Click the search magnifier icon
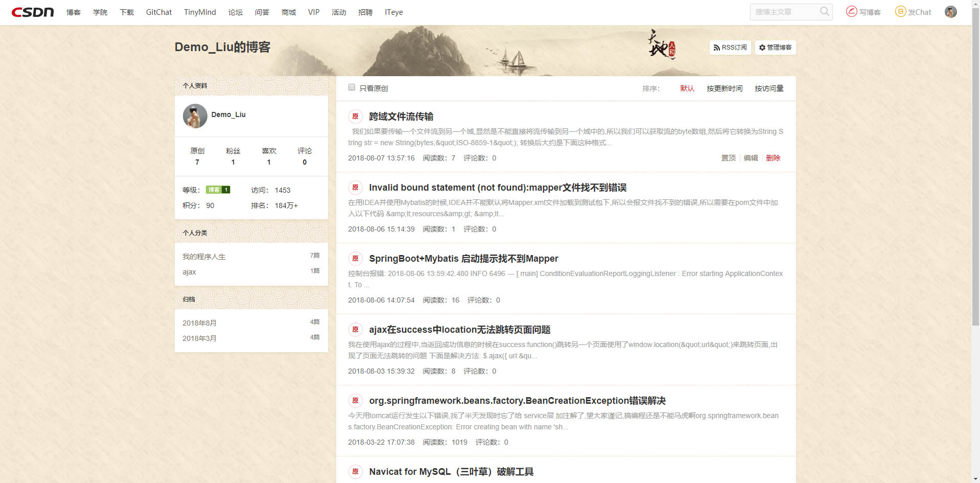Image resolution: width=980 pixels, height=483 pixels. click(824, 11)
